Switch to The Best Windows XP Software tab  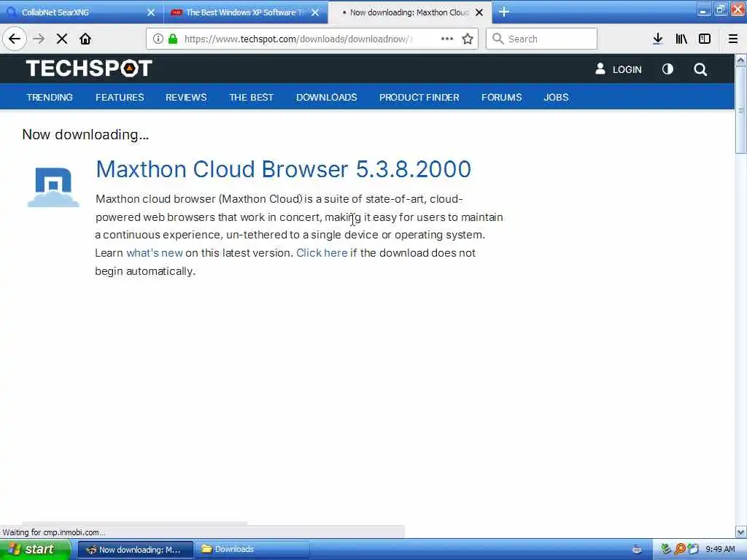coord(245,12)
